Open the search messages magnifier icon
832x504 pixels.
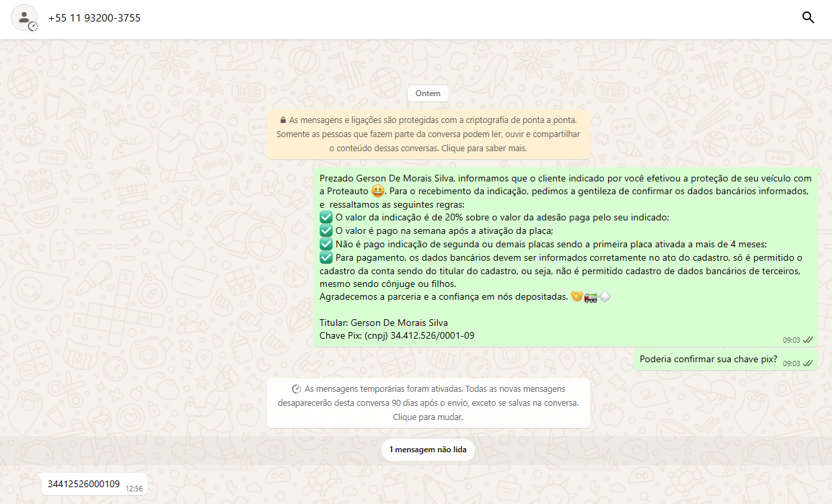pyautogui.click(x=808, y=18)
